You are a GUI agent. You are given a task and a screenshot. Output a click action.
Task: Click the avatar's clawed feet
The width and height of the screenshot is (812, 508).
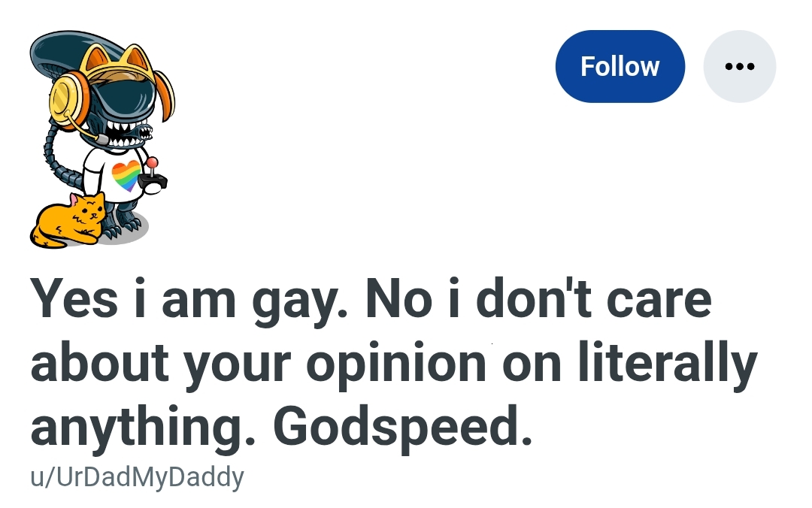click(x=120, y=225)
